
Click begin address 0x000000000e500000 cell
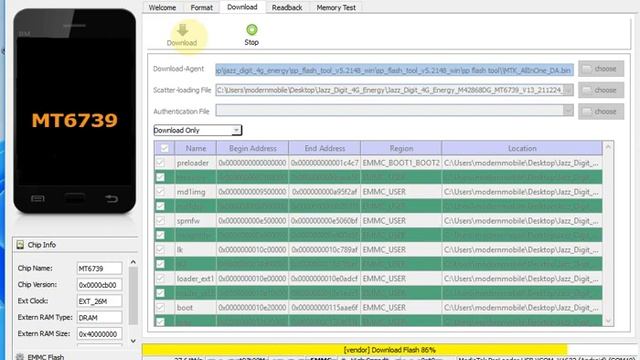pyautogui.click(x=252, y=221)
